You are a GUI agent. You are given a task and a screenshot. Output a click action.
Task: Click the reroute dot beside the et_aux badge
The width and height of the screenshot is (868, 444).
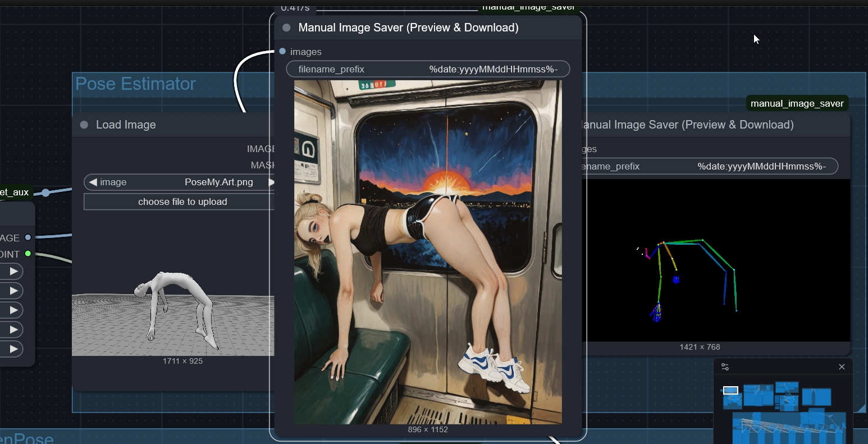pos(45,193)
